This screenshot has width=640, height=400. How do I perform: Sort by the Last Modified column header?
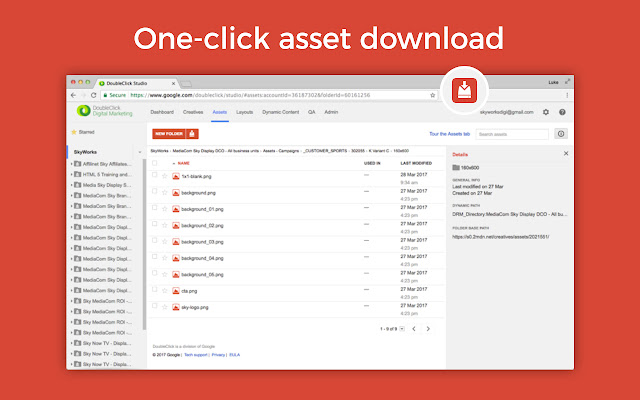pyautogui.click(x=416, y=163)
